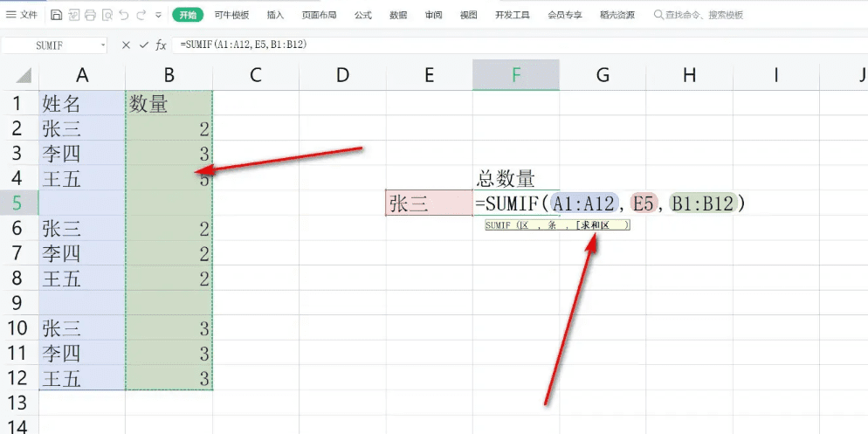This screenshot has width=868, height=434.
Task: Click cell A6 containing 张三
Action: pos(82,228)
